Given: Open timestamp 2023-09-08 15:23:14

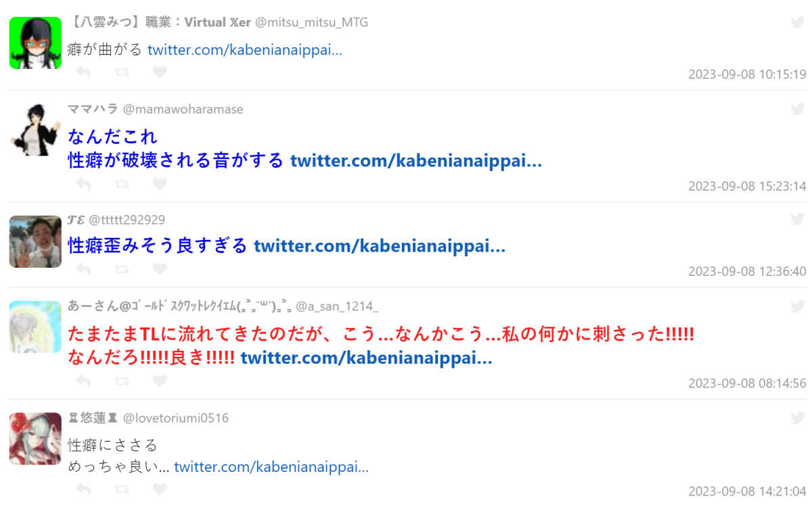Looking at the screenshot, I should coord(747,186).
